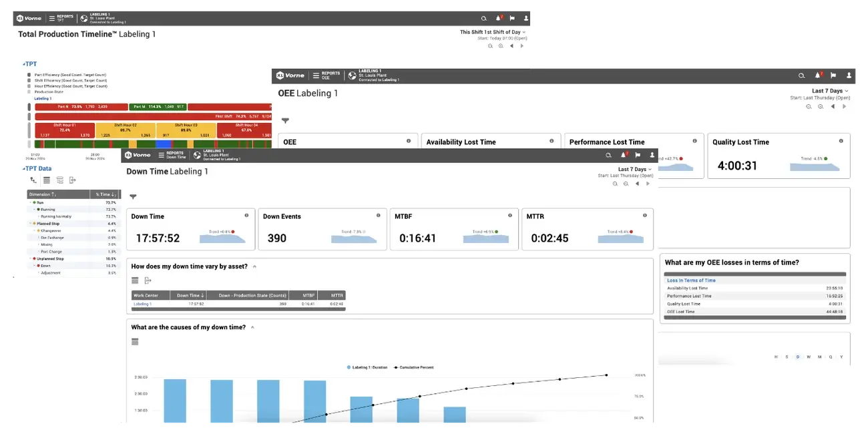
Task: Sort by Down Time column header
Action: (188, 295)
